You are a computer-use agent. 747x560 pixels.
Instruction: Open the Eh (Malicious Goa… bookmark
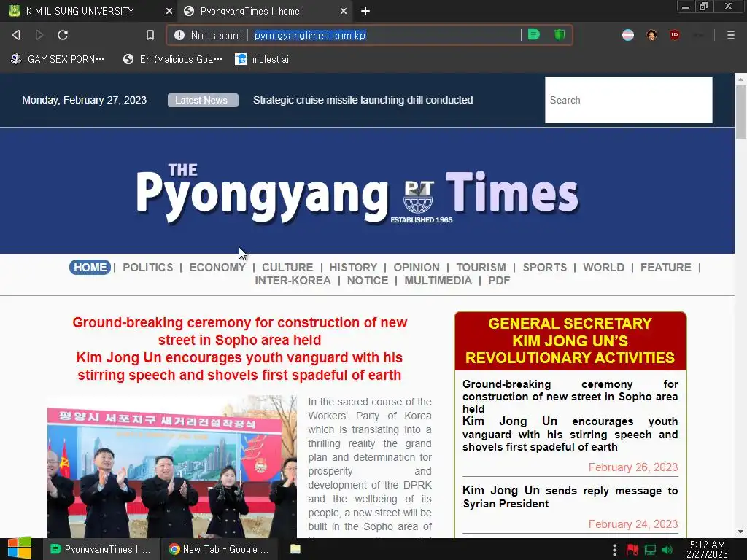[x=172, y=59]
